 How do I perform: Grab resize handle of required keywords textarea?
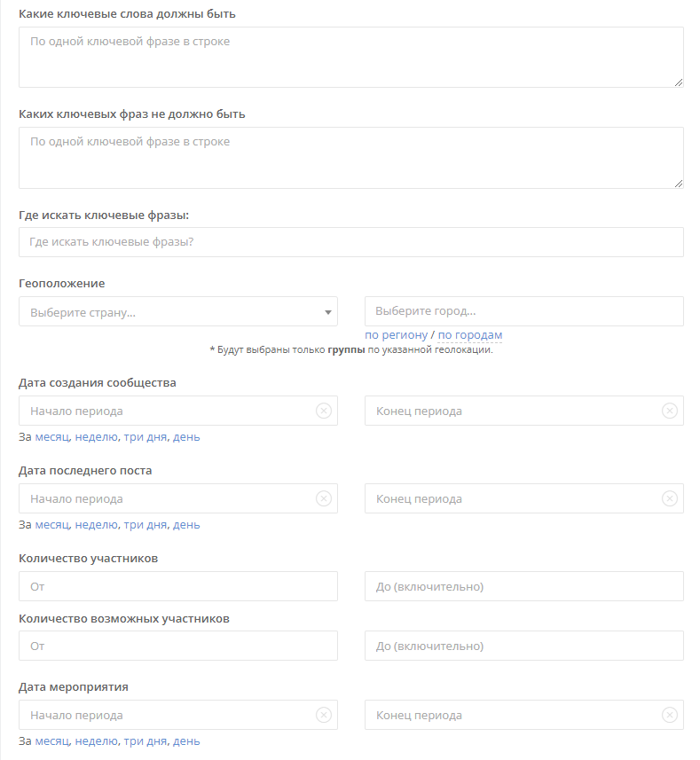click(x=679, y=82)
